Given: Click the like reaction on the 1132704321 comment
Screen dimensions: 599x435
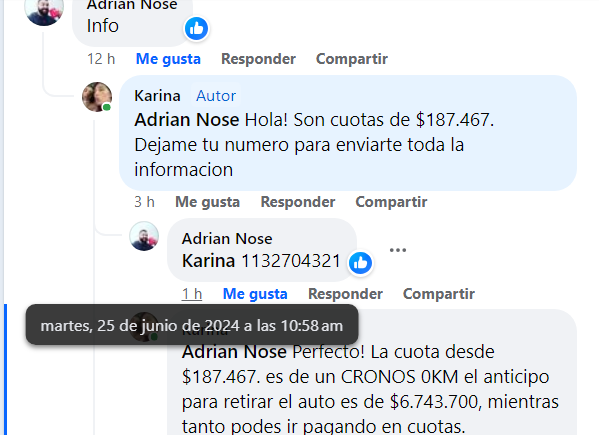Looking at the screenshot, I should (360, 263).
